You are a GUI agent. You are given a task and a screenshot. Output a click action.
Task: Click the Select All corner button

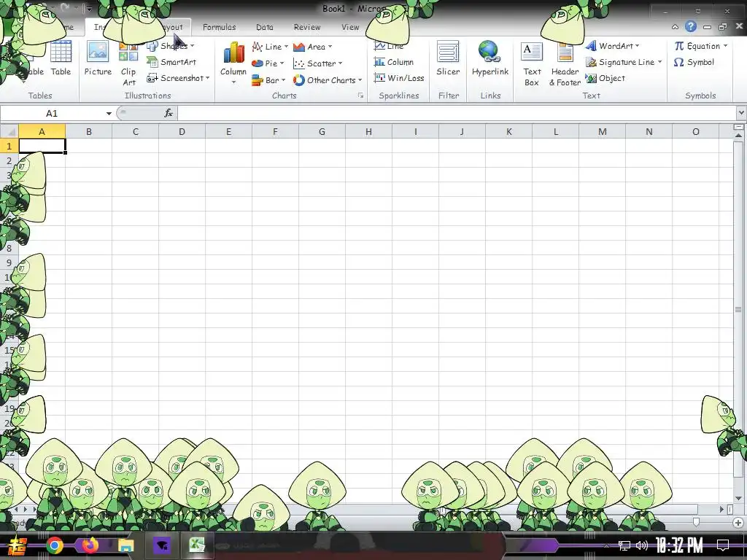[9, 131]
